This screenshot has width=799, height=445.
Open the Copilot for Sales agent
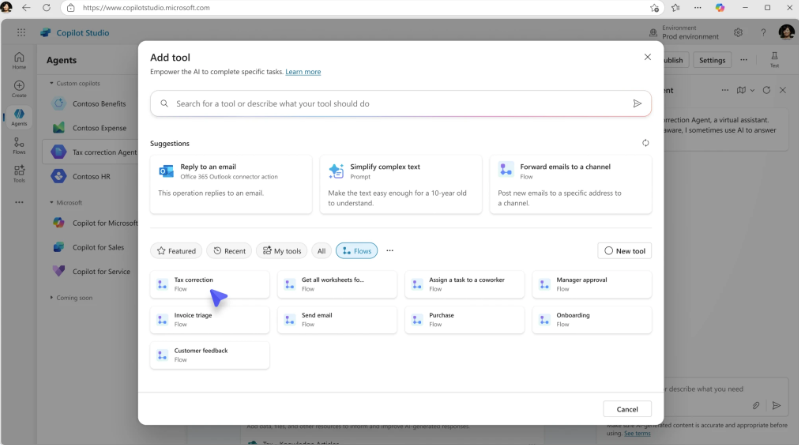[91, 247]
